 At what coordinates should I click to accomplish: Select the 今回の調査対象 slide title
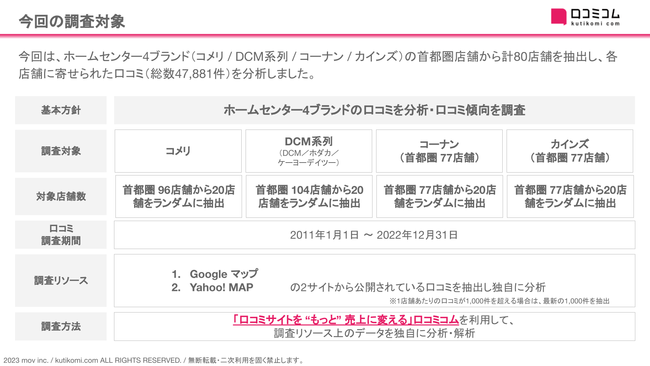(x=72, y=21)
